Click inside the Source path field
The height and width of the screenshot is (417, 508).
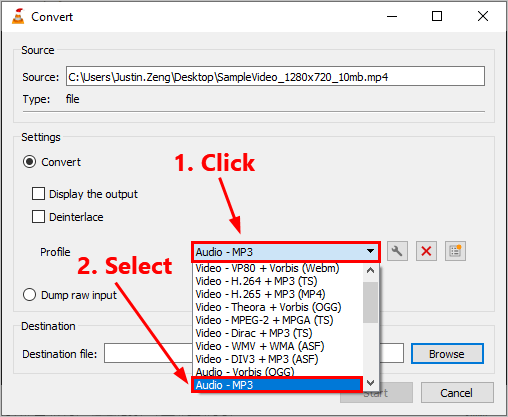[275, 76]
